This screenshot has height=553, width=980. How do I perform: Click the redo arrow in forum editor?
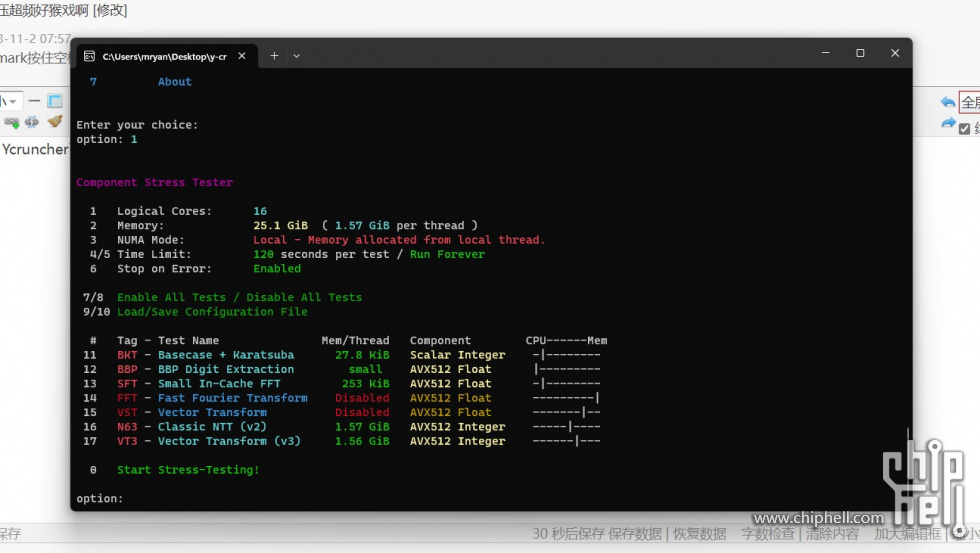point(948,123)
